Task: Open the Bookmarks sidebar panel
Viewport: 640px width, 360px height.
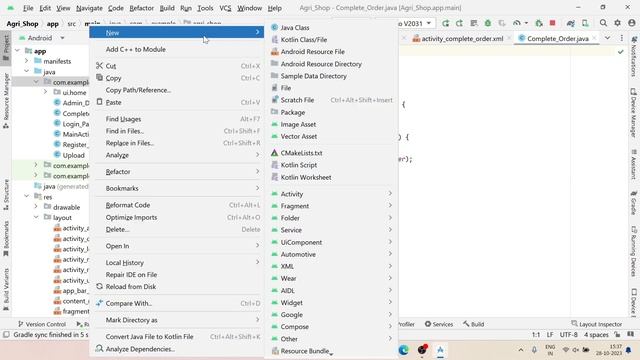Action: coord(6,239)
